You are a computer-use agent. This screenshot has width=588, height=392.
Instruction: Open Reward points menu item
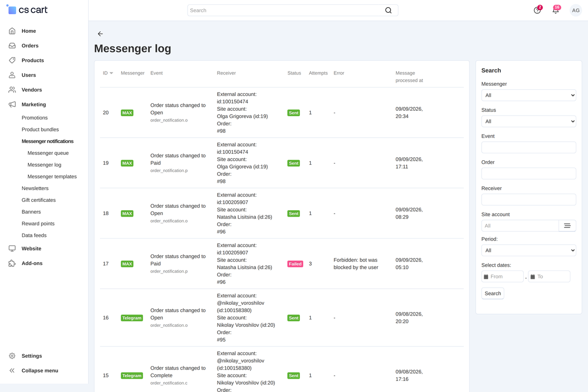[38, 223]
